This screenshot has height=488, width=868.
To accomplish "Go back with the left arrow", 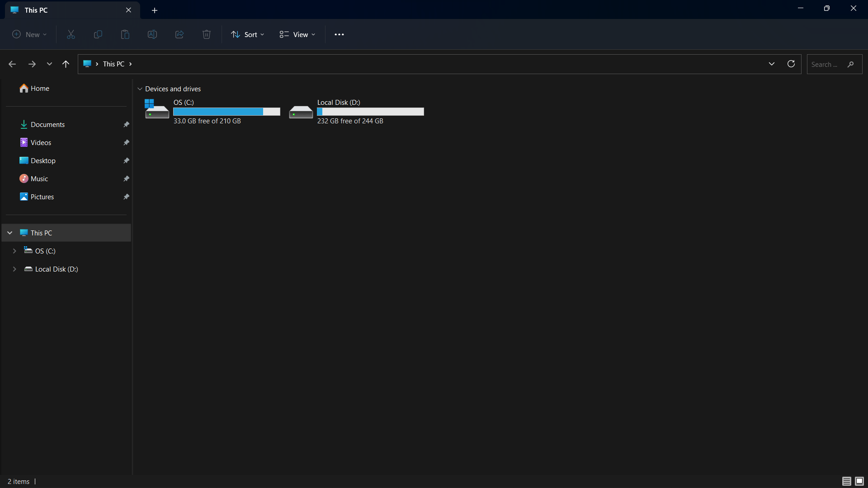I will (12, 64).
